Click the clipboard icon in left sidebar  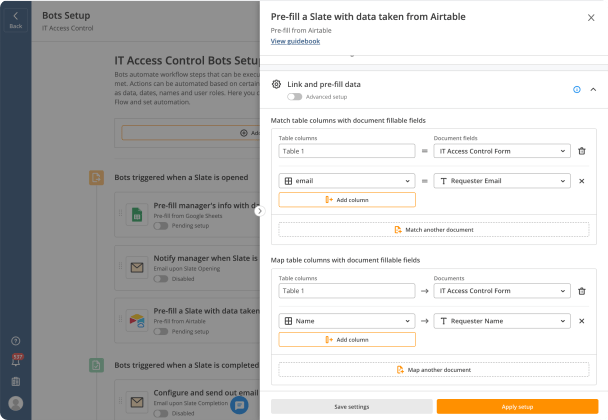click(16, 382)
